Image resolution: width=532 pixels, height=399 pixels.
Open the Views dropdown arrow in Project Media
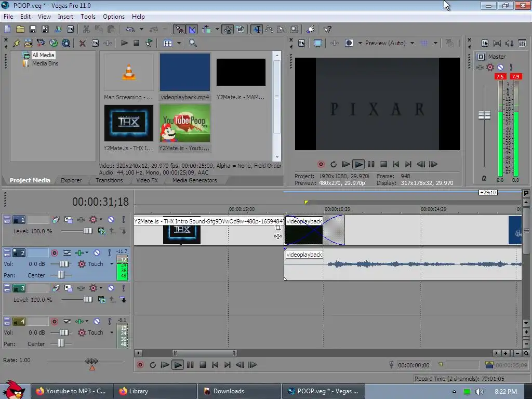179,43
